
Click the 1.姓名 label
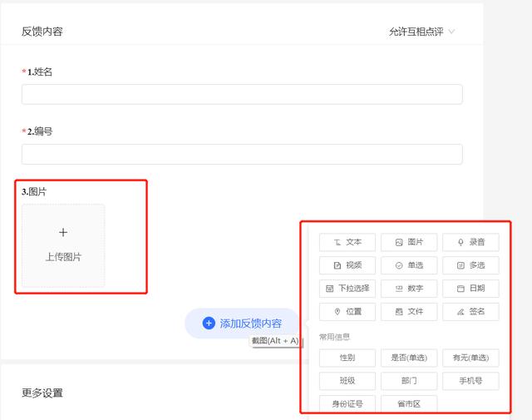pyautogui.click(x=40, y=72)
